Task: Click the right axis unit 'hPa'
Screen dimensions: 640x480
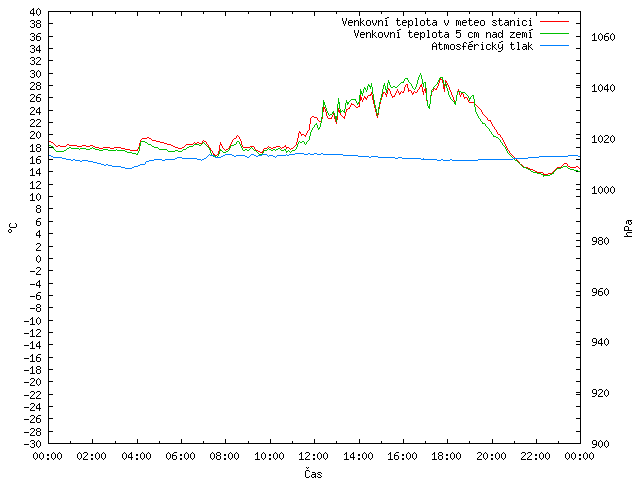Action: 628,228
